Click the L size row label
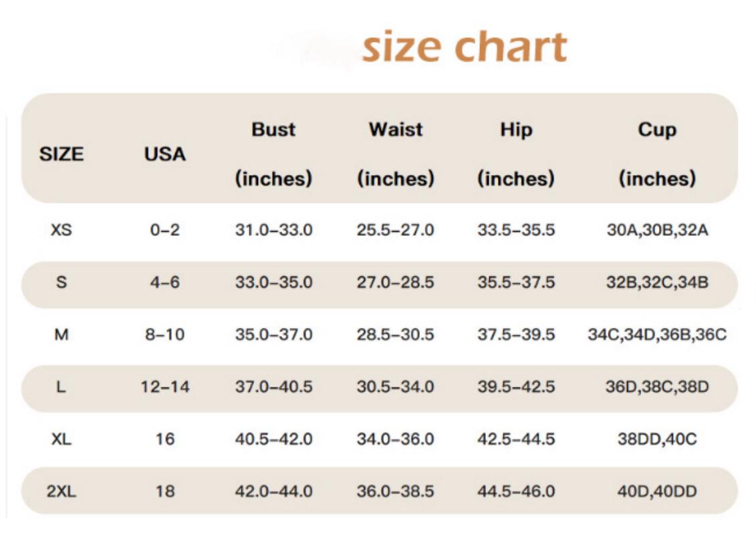 [61, 387]
